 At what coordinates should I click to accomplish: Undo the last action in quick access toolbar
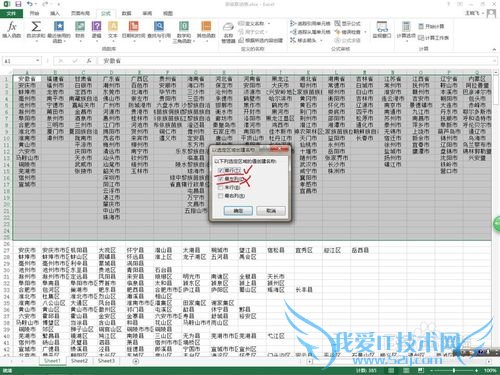30,4
